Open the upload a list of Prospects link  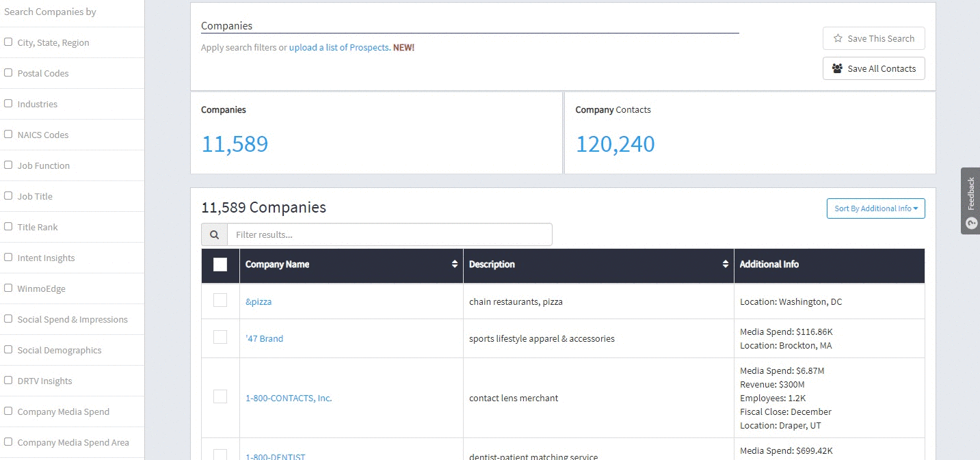click(340, 48)
